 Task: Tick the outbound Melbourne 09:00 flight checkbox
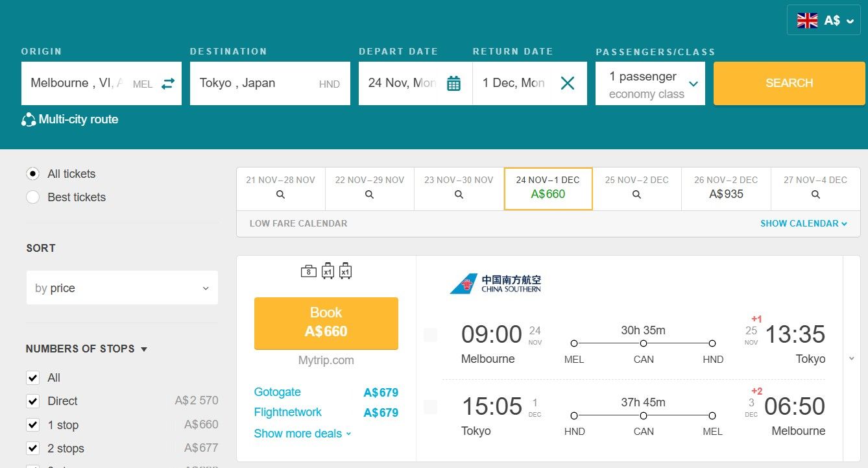(431, 335)
